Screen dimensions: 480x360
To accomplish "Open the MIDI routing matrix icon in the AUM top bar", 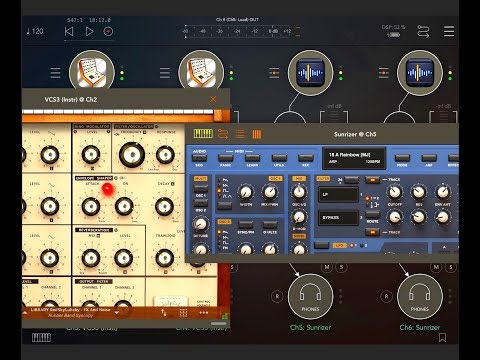I will pyautogui.click(x=423, y=31).
